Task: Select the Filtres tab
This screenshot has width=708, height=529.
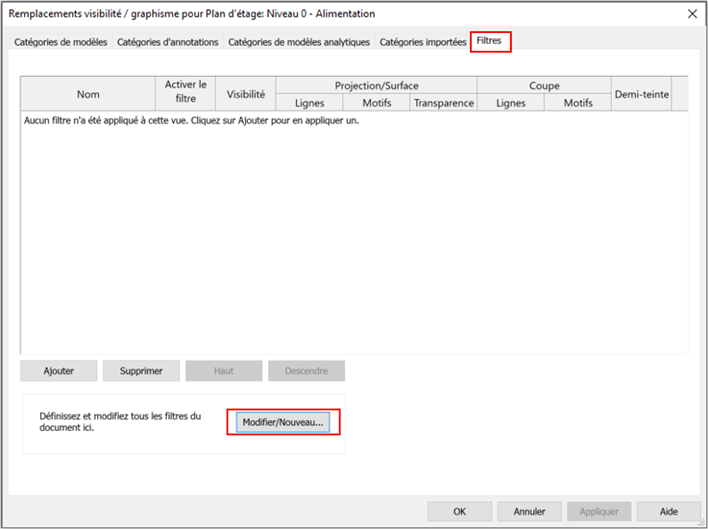Action: tap(490, 42)
